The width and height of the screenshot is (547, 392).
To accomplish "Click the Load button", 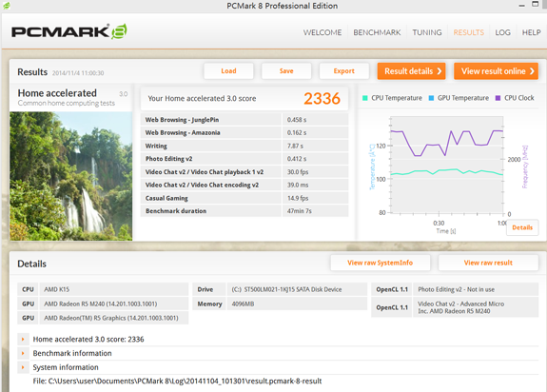I will 228,71.
